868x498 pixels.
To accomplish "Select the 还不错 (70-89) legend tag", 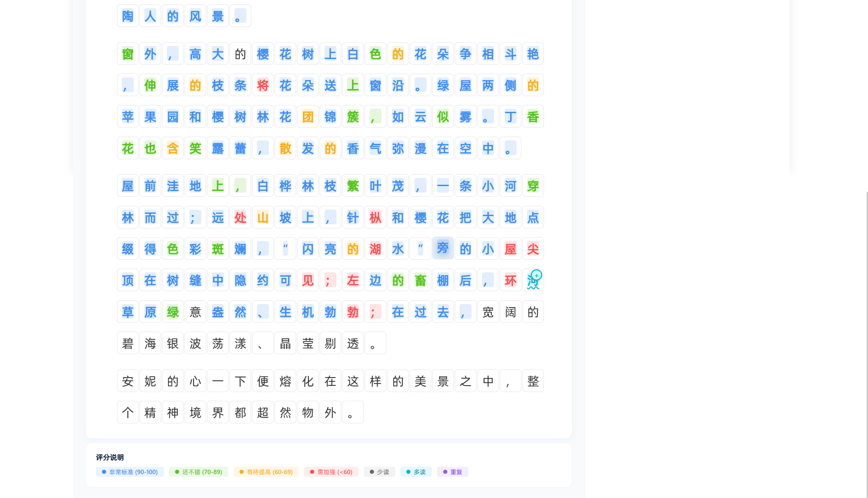I will (x=199, y=472).
